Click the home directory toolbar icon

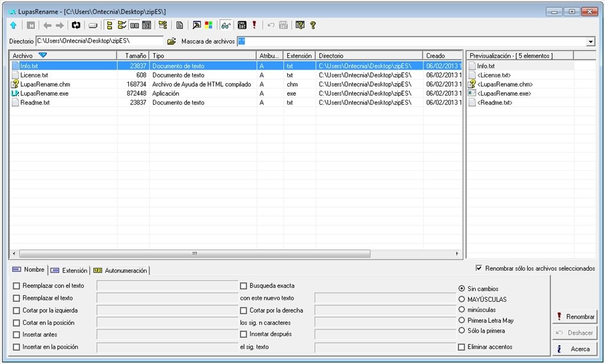pyautogui.click(x=31, y=25)
